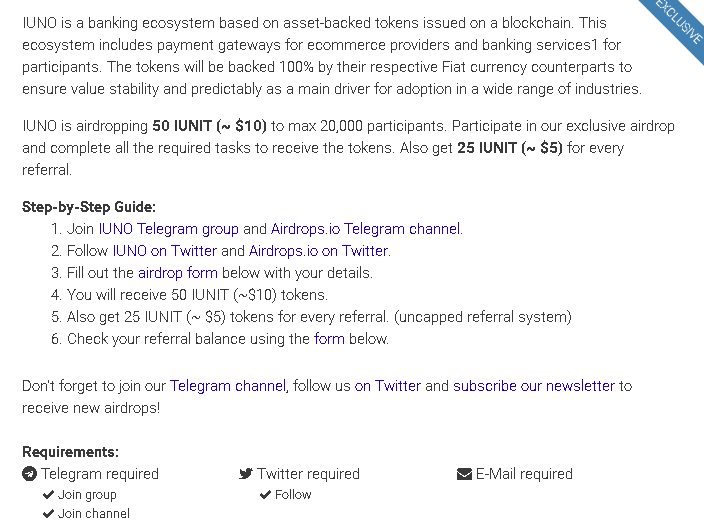Click the E-Mail envelope icon
The width and height of the screenshot is (704, 524).
click(464, 474)
